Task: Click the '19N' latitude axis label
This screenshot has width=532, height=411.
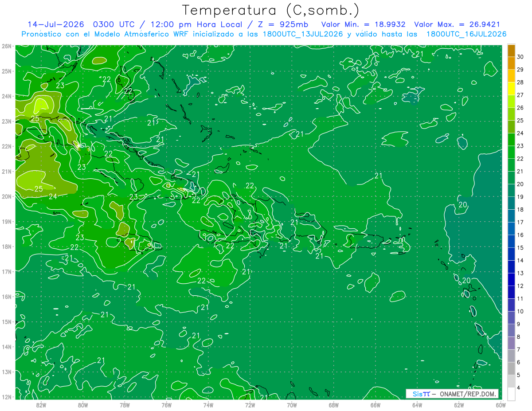Action: [x=6, y=221]
